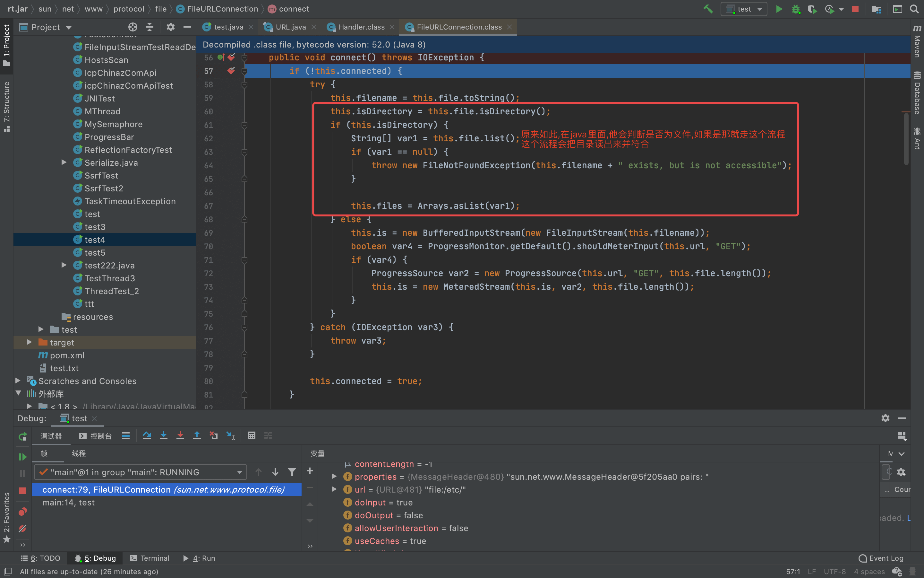Screen dimensions: 924x578
Task: Open the test run configuration dropdown
Action: pyautogui.click(x=744, y=9)
